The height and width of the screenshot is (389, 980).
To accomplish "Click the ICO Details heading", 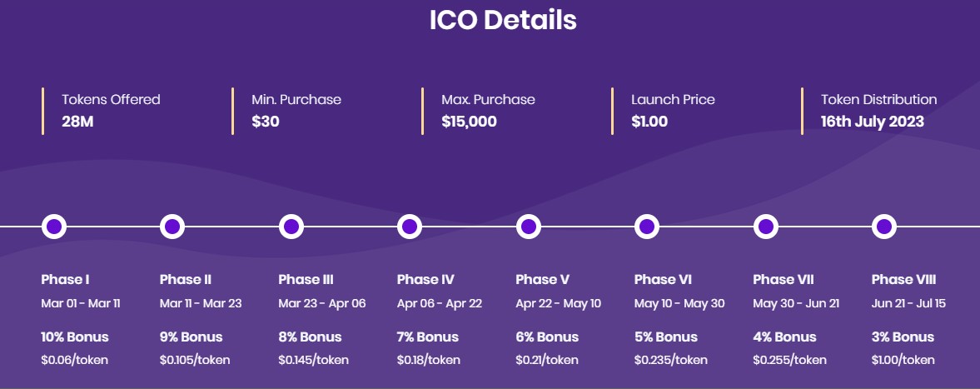I will [503, 20].
